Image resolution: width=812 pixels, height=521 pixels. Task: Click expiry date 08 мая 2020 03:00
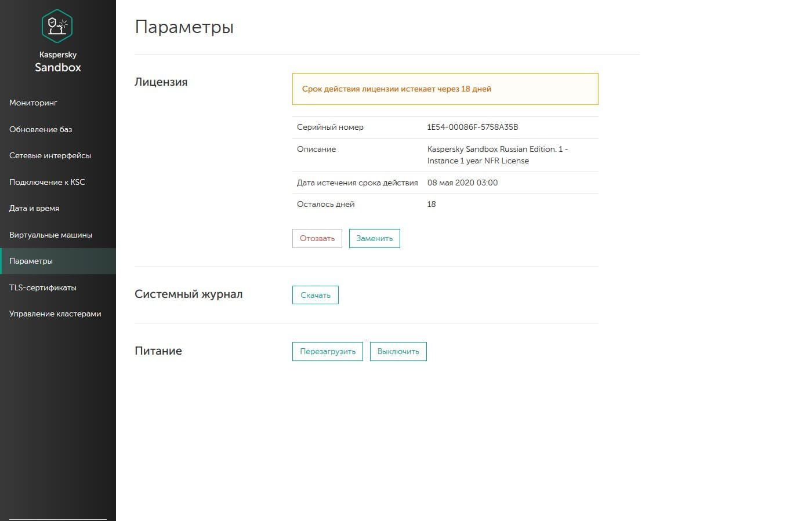(x=463, y=183)
